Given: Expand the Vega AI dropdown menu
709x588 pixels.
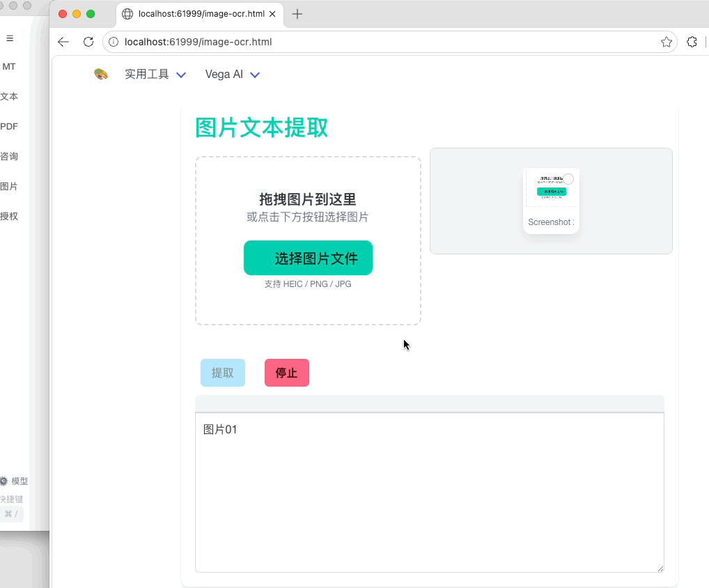Looking at the screenshot, I should coord(233,74).
